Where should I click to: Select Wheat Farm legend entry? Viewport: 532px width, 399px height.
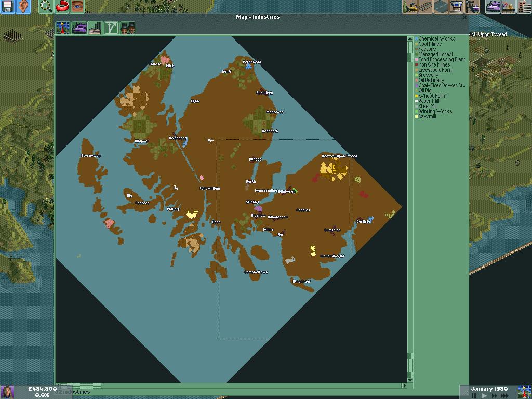pos(432,96)
